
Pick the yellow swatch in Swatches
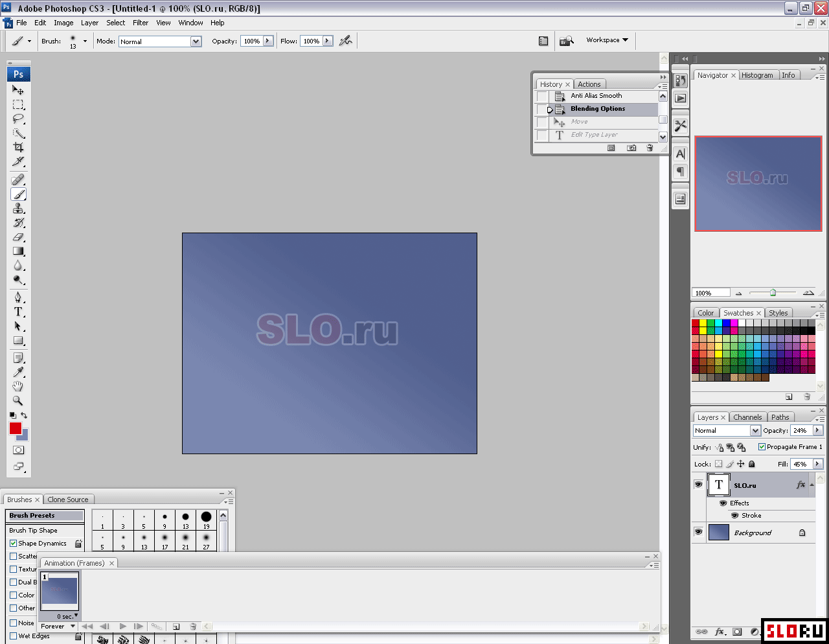click(703, 323)
